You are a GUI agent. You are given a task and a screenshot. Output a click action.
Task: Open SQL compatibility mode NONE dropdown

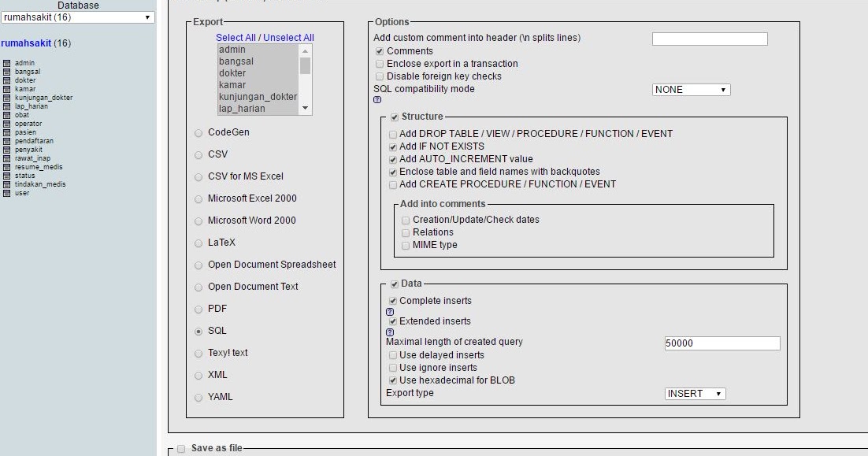click(692, 90)
